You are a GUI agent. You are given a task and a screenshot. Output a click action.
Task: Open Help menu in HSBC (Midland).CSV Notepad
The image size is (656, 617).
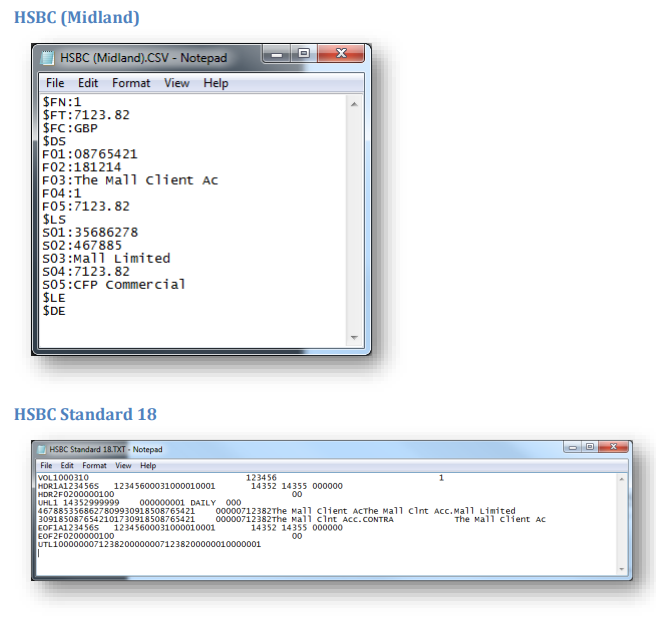[216, 83]
